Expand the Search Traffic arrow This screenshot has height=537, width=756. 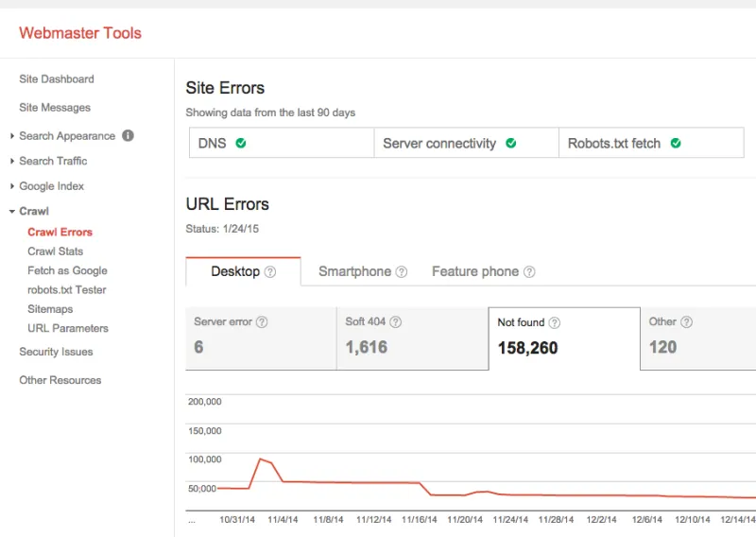[x=12, y=161]
